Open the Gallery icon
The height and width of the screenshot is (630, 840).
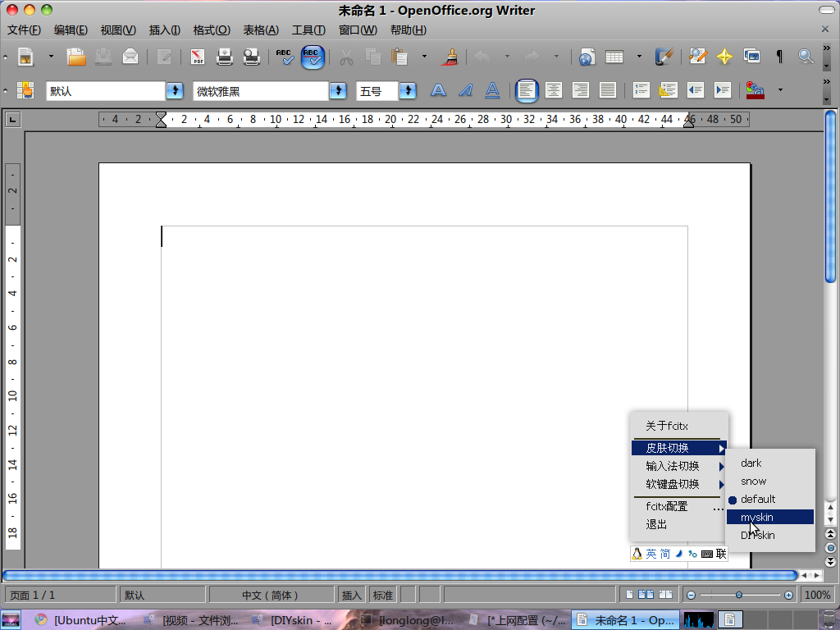pos(751,57)
